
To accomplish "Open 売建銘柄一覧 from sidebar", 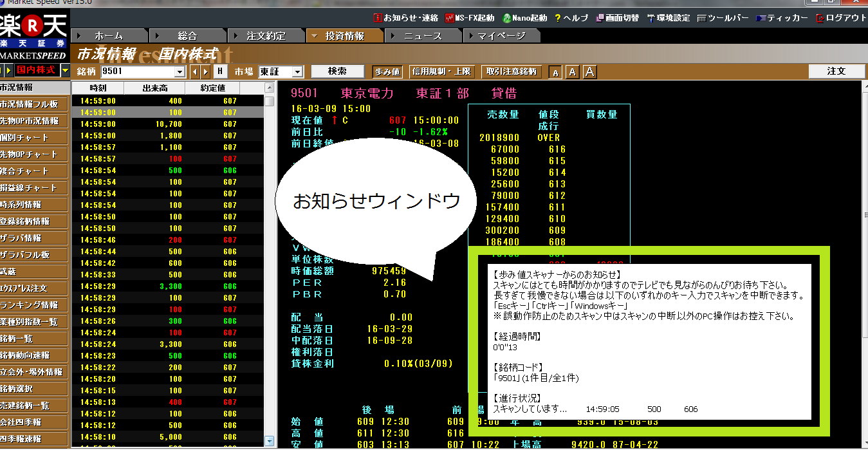I will pyautogui.click(x=34, y=406).
